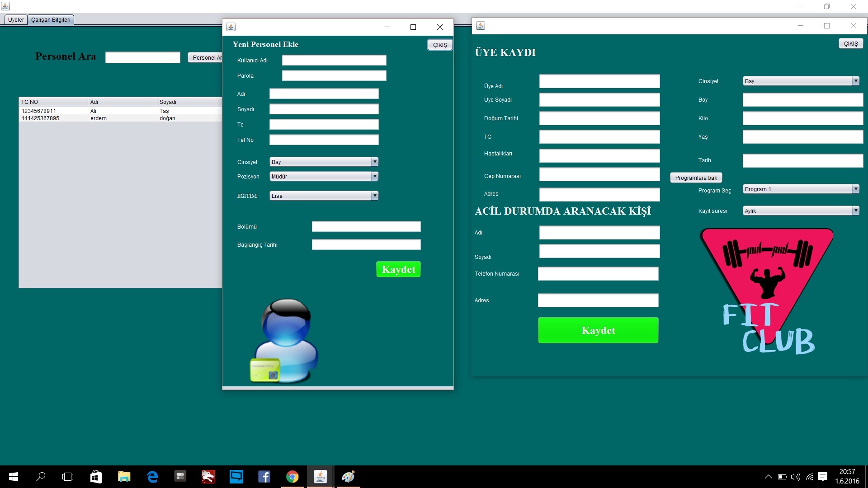
Task: Click the Java application taskbar icon
Action: pos(321,477)
